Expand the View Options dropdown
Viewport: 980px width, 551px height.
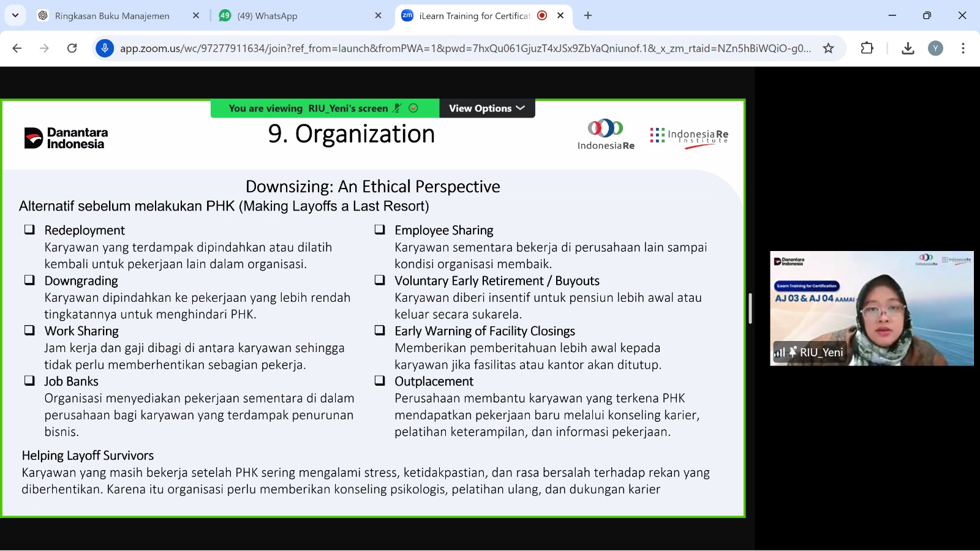pyautogui.click(x=486, y=108)
